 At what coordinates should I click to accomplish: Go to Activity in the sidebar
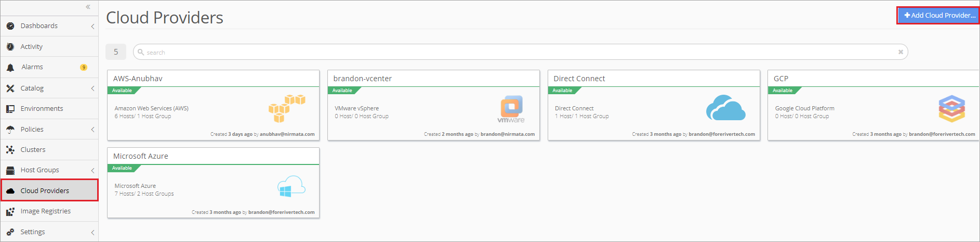pos(49,47)
